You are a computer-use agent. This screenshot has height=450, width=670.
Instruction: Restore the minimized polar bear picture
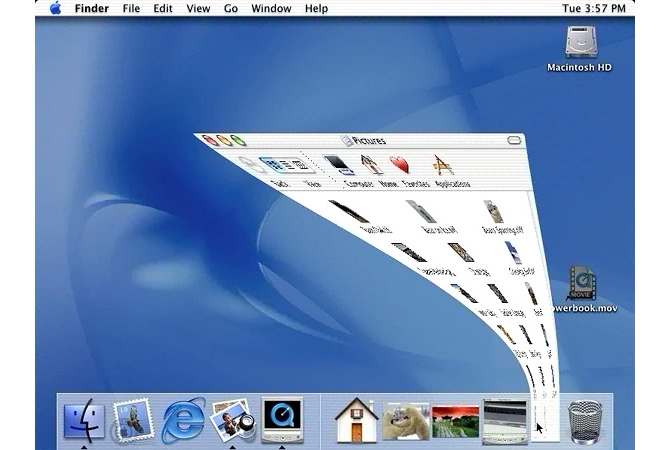coord(405,419)
